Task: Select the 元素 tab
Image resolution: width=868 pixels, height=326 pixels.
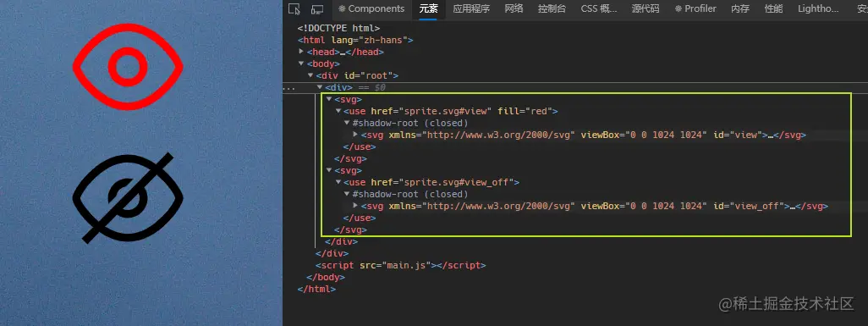Action: pyautogui.click(x=428, y=8)
